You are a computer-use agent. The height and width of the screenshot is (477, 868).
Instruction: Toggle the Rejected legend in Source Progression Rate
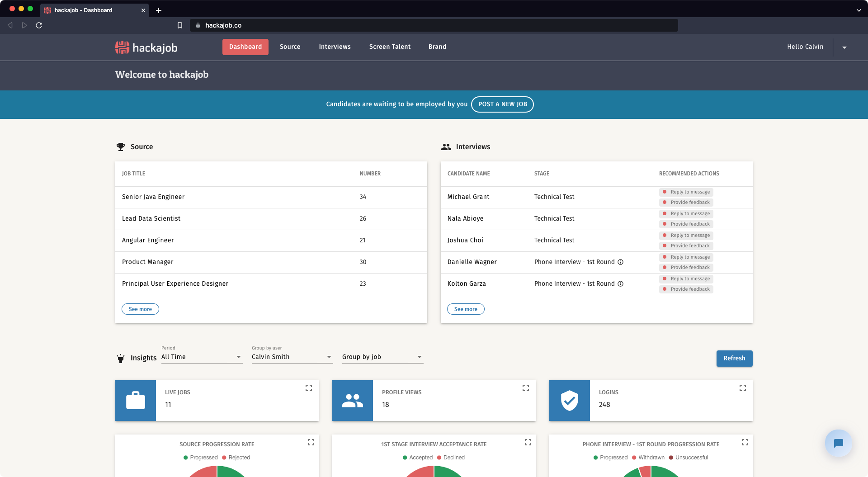tap(237, 457)
